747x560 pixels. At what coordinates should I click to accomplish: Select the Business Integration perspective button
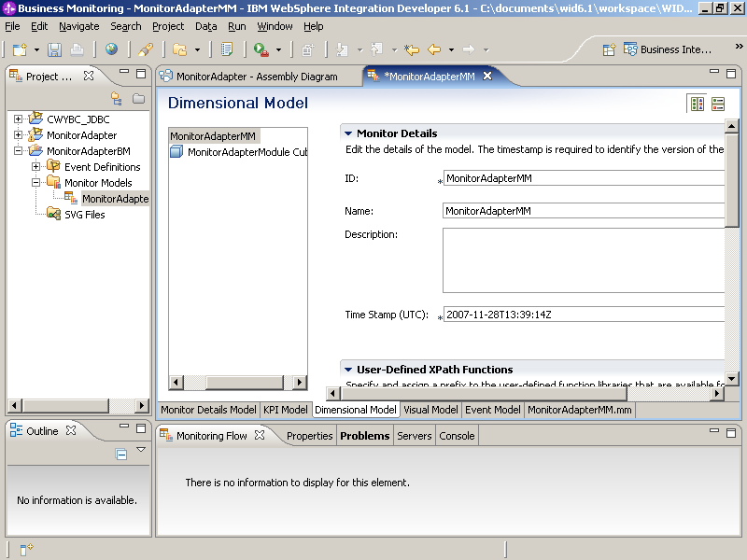pos(668,49)
